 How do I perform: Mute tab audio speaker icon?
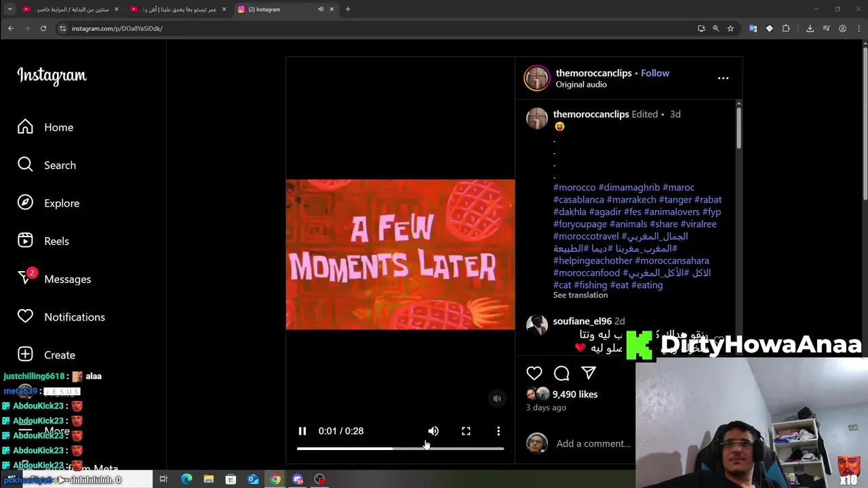click(x=321, y=9)
